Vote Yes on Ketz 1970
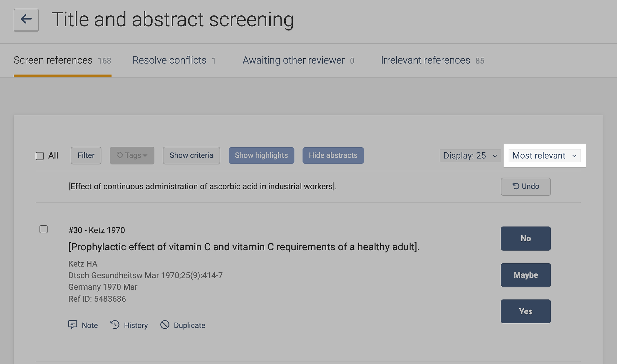 point(525,311)
